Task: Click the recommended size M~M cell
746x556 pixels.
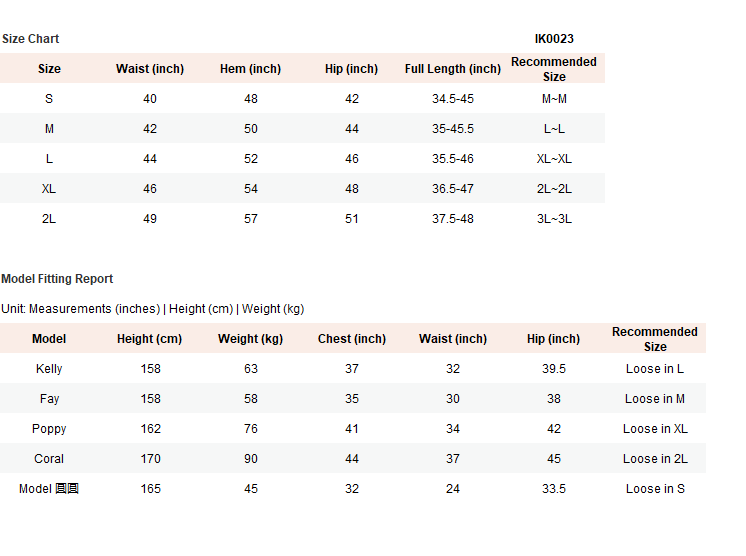Action: (554, 99)
